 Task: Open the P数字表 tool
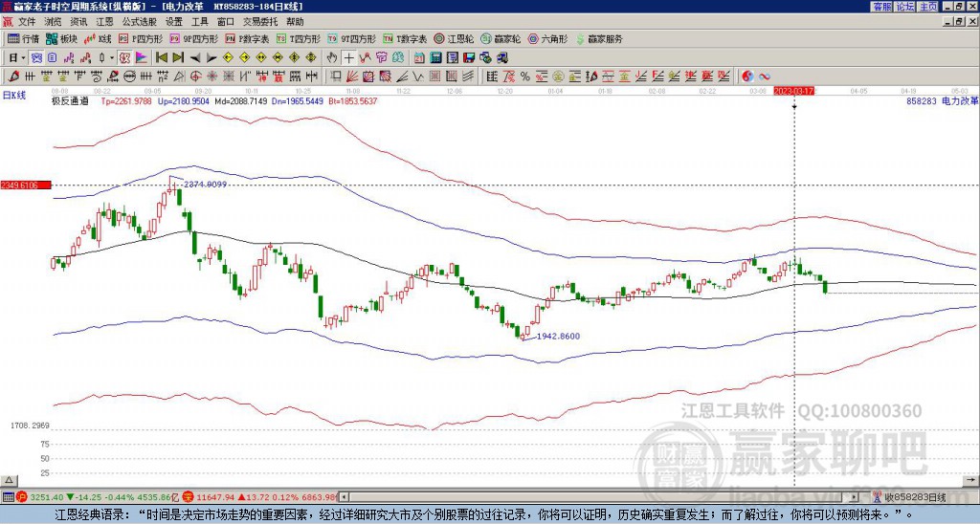247,38
